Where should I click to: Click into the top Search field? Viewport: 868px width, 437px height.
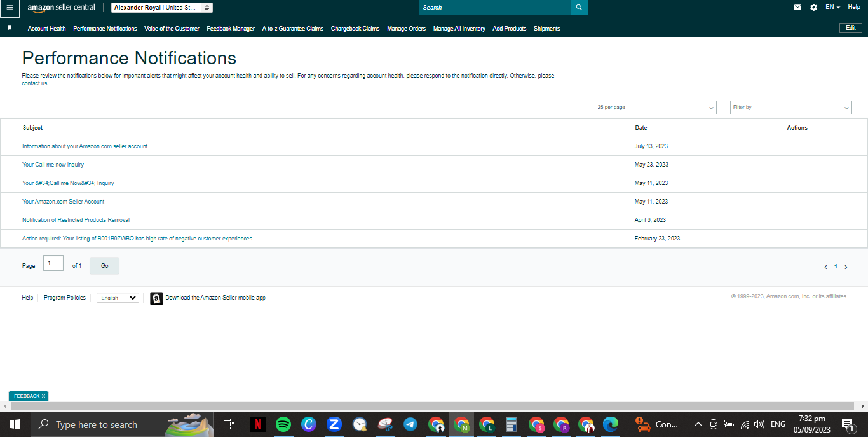click(494, 8)
